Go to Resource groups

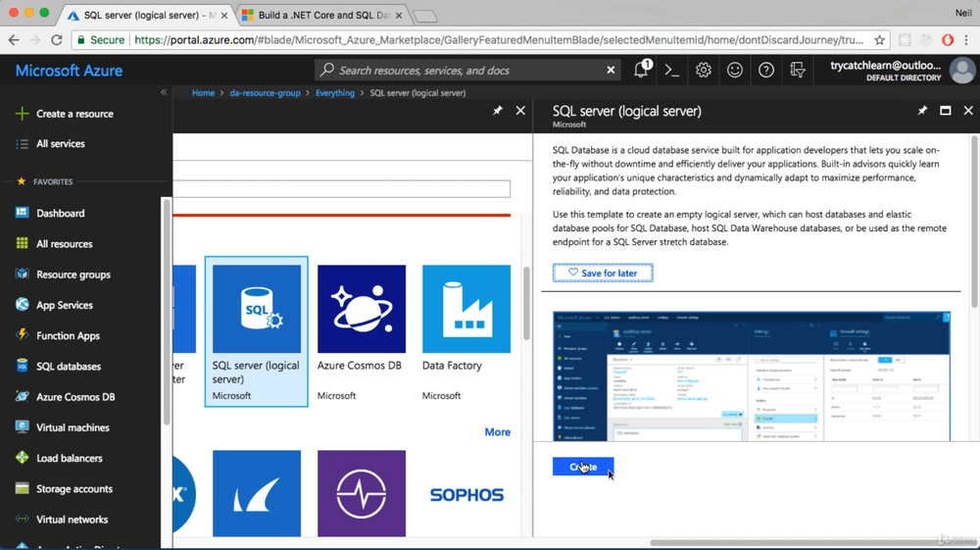click(x=63, y=275)
